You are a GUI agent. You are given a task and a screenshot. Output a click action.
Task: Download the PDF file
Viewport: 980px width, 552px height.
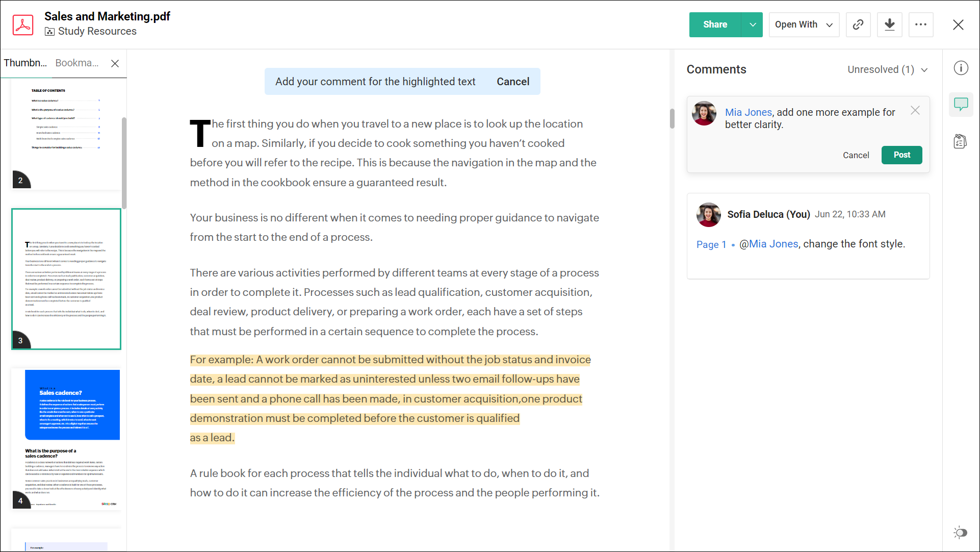(889, 24)
